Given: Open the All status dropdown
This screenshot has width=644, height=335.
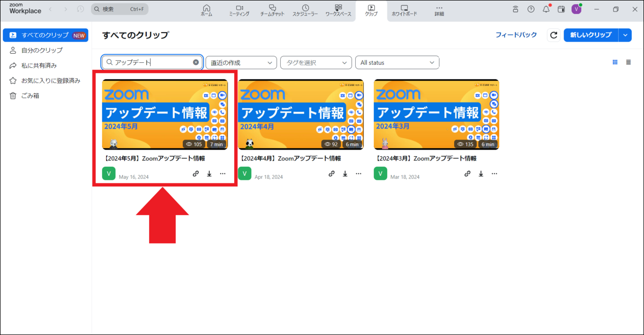Looking at the screenshot, I should click(x=397, y=62).
